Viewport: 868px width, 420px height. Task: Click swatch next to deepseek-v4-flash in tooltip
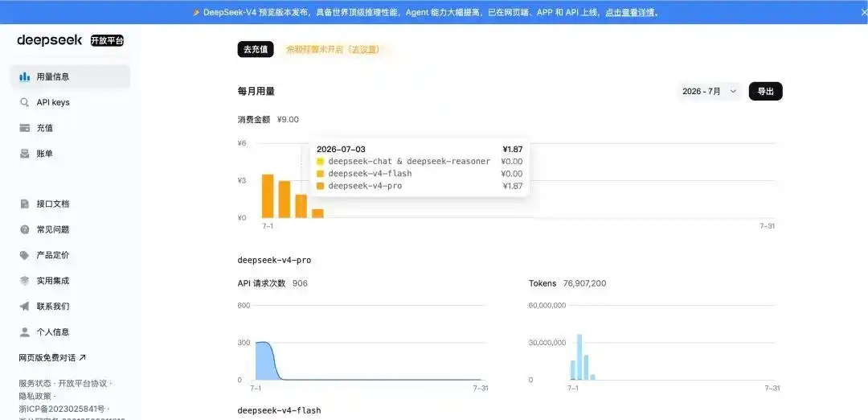(x=320, y=174)
